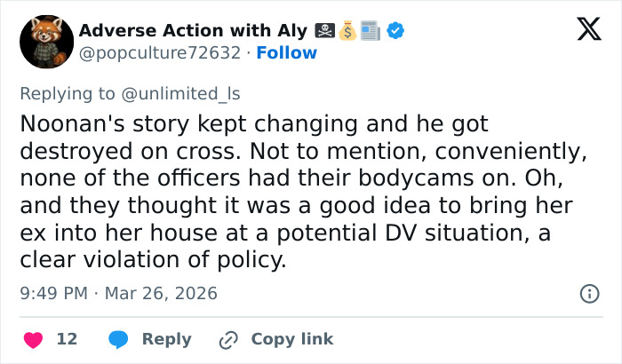
Task: Click the blue verified badge
Action: [396, 30]
